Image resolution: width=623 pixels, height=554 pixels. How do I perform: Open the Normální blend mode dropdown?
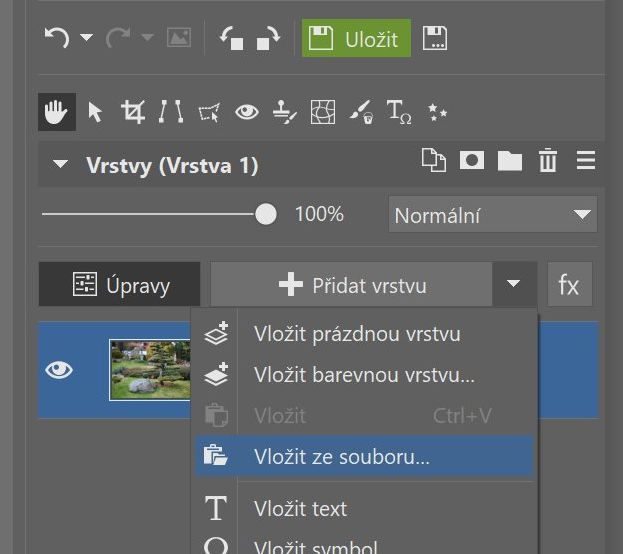(x=493, y=214)
